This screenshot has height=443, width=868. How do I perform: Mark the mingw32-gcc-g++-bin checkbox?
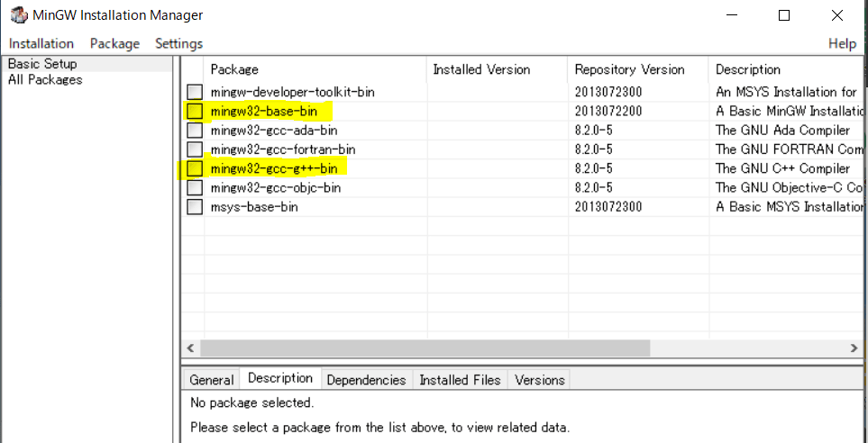coord(195,168)
